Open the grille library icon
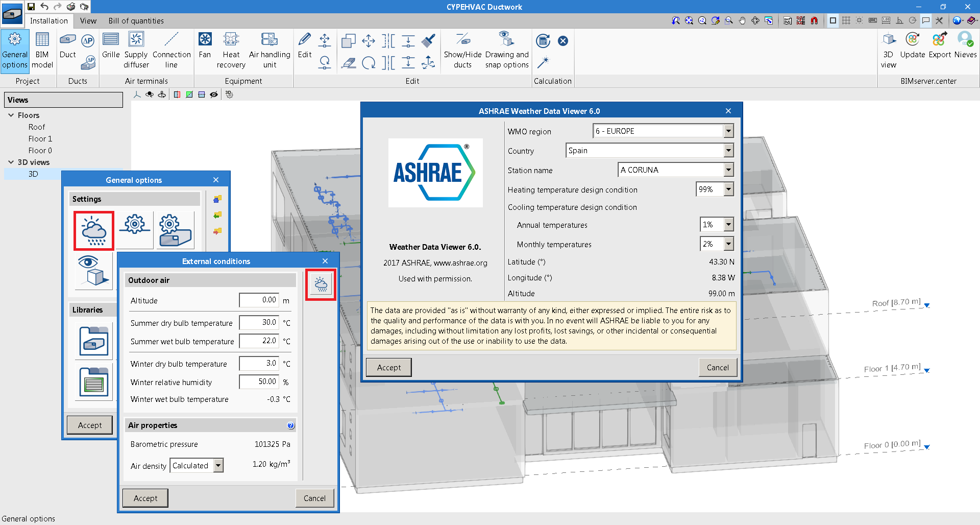The width and height of the screenshot is (980, 525). tap(93, 381)
